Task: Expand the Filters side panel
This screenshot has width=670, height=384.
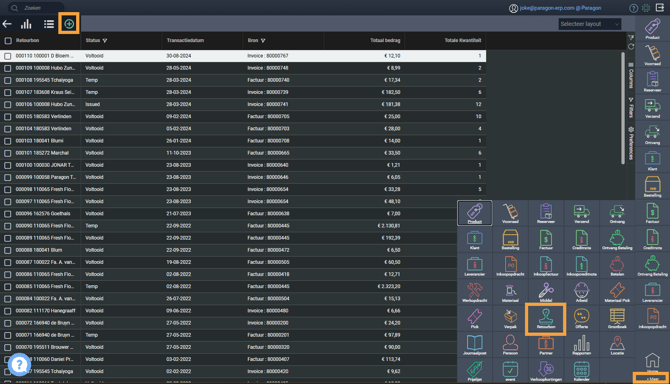Action: click(x=631, y=108)
